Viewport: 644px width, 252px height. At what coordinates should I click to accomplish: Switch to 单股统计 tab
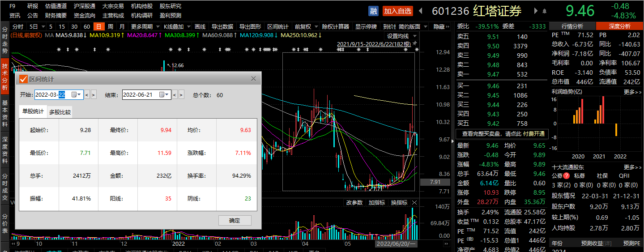coord(33,111)
